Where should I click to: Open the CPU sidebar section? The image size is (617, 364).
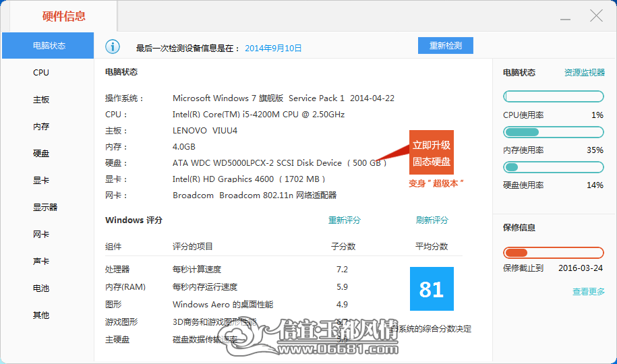click(x=41, y=72)
